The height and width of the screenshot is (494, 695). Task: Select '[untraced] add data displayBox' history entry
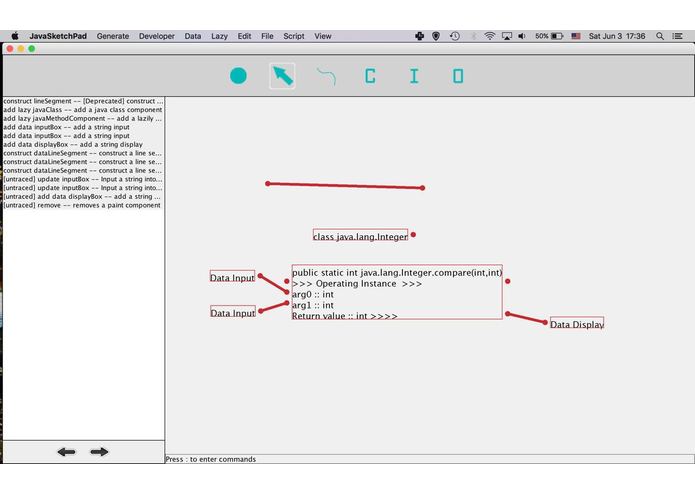(83, 196)
